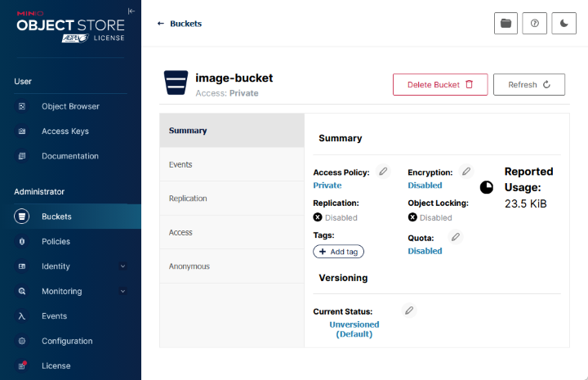The width and height of the screenshot is (588, 380).
Task: Click the help question mark icon
Action: click(x=535, y=24)
